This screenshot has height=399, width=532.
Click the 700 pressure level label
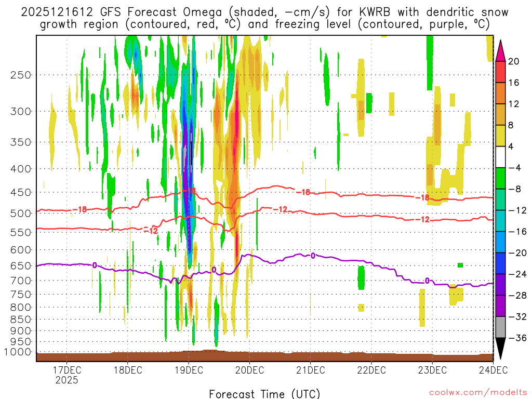23,281
